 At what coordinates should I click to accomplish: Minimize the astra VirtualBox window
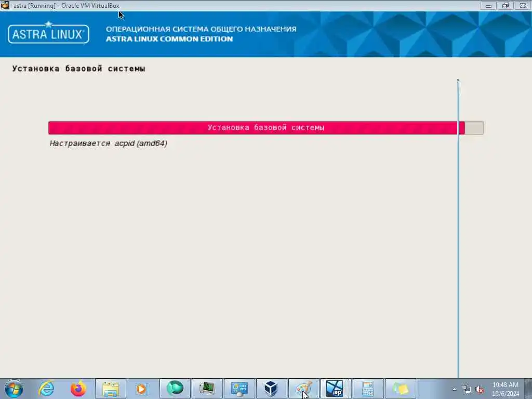[488, 5]
